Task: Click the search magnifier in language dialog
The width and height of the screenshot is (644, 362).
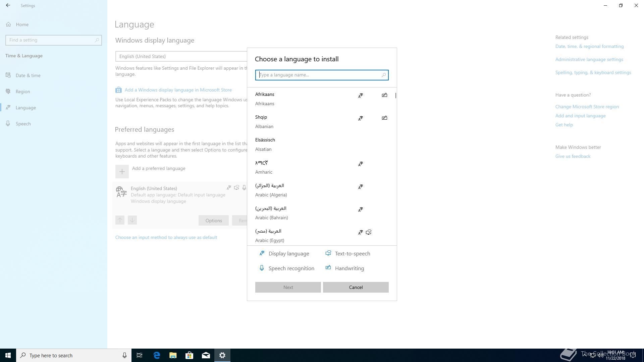Action: 383,75
